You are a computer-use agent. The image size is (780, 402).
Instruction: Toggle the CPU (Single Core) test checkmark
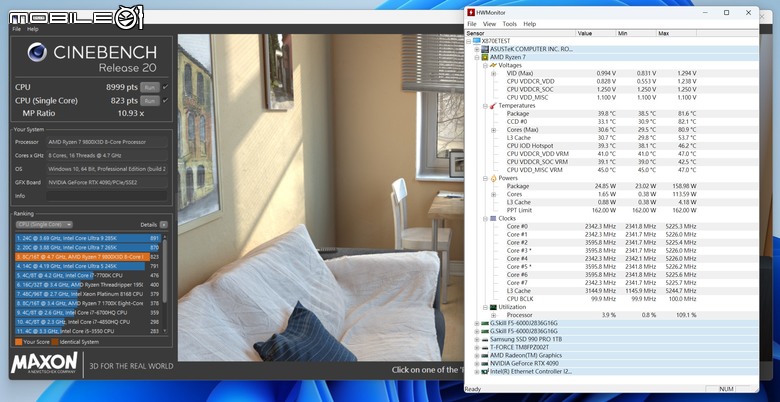pos(166,100)
